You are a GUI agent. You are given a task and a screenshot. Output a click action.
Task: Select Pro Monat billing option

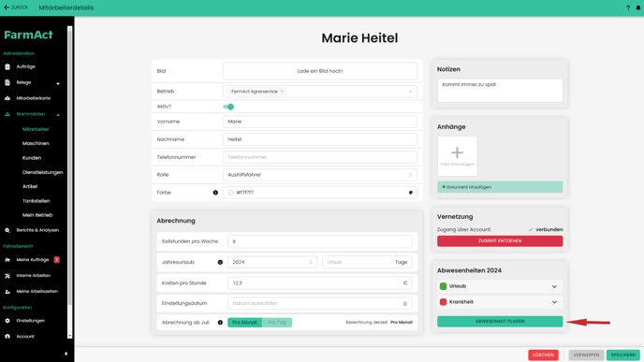[x=245, y=323]
